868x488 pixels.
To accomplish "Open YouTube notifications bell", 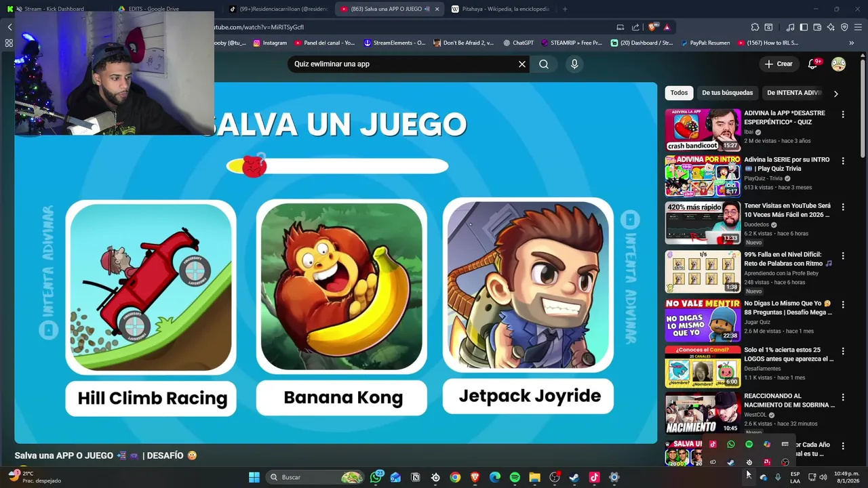I will click(812, 64).
